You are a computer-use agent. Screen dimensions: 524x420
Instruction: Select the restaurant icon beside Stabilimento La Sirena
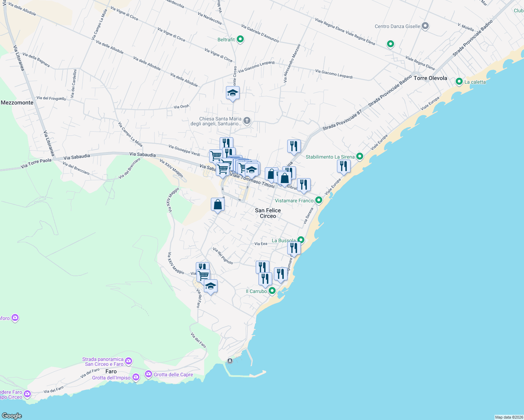[x=344, y=167]
